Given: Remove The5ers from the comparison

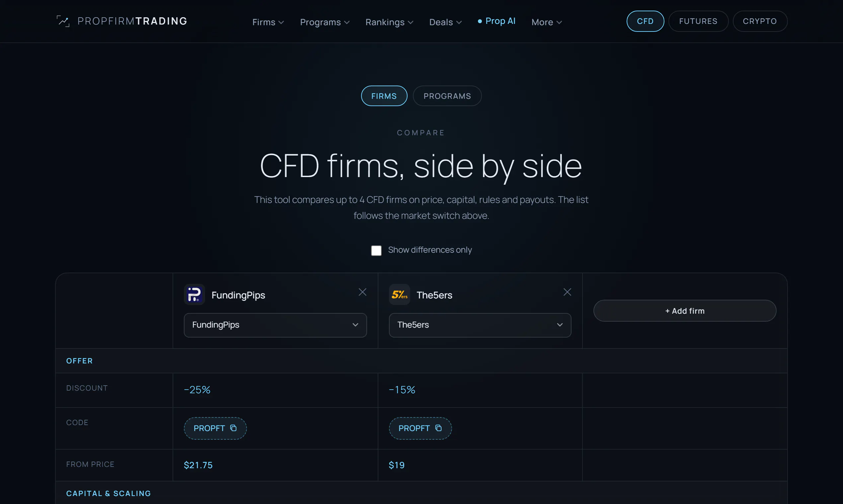Looking at the screenshot, I should coord(567,292).
